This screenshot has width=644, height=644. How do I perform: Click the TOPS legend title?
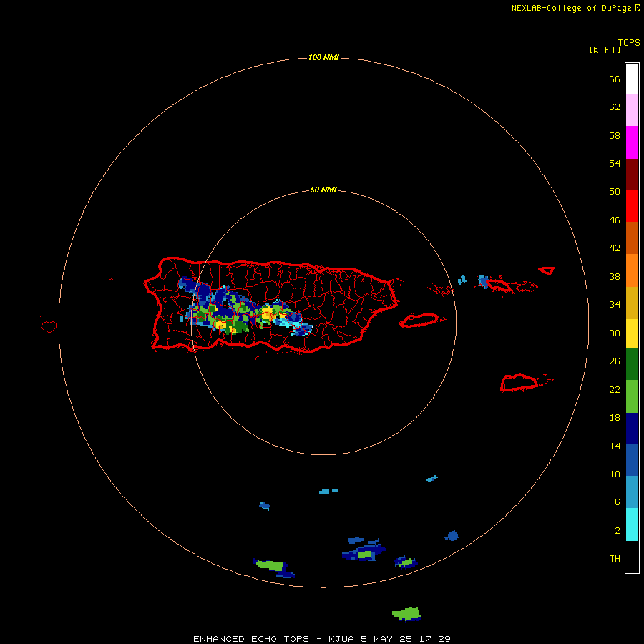click(629, 42)
